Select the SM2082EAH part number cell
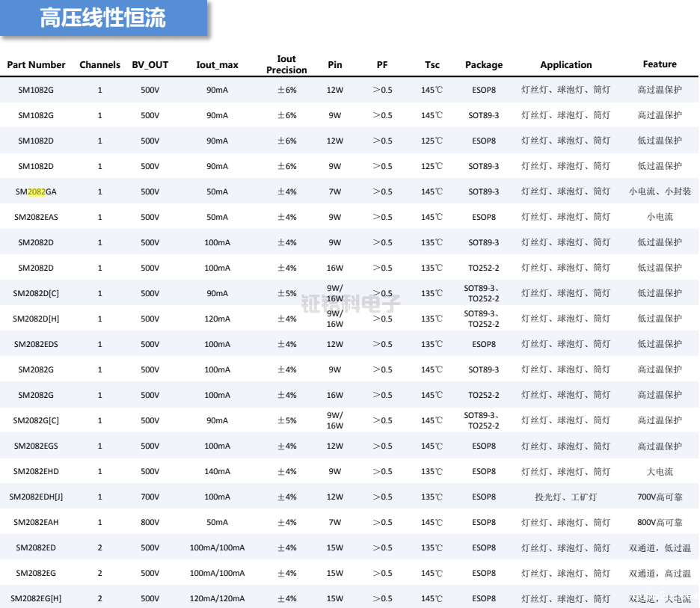This screenshot has height=608, width=700. (x=36, y=522)
